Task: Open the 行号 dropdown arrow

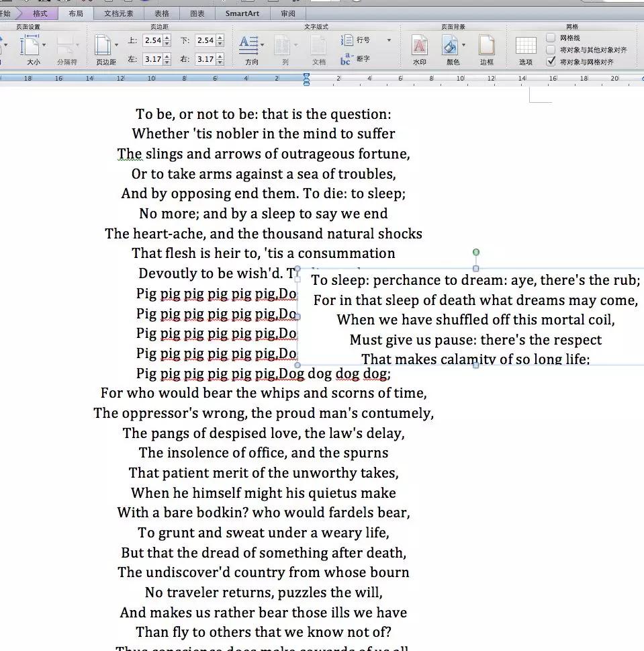Action: click(389, 40)
